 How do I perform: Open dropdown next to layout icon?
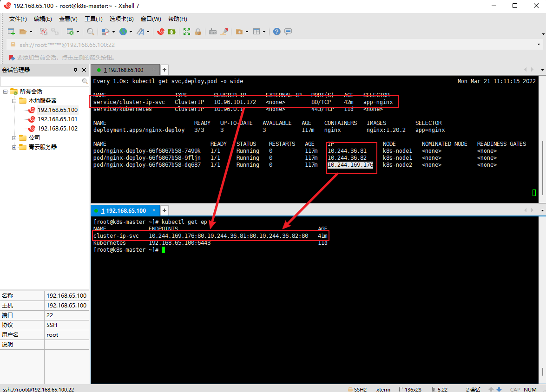(x=264, y=32)
